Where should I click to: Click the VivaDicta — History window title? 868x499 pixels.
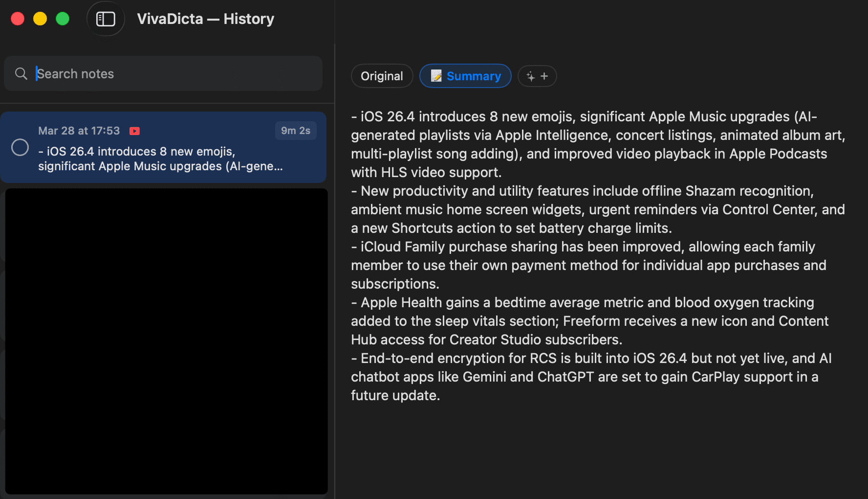tap(205, 19)
